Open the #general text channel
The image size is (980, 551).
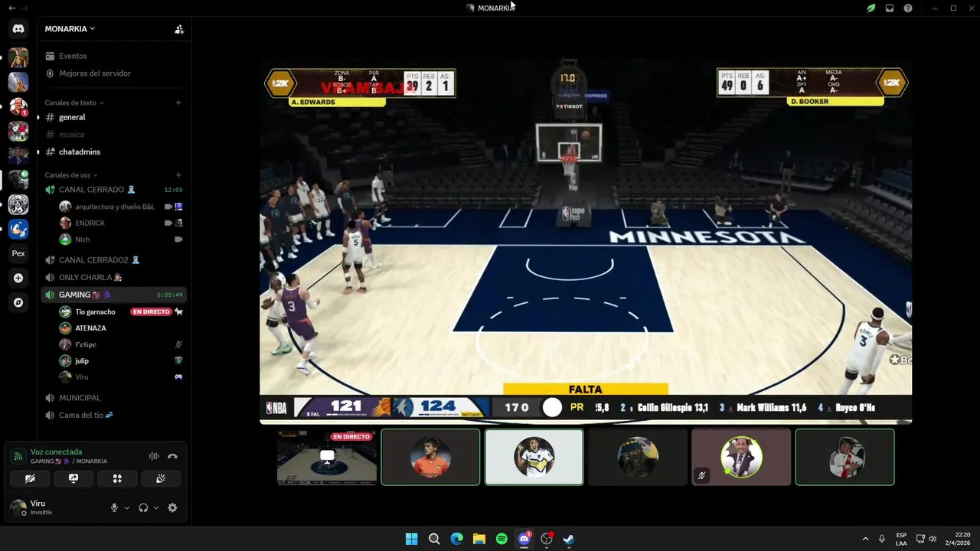pos(113,117)
